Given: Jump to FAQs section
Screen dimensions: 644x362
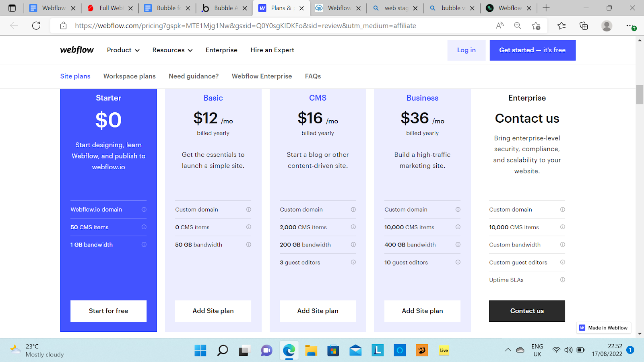Looking at the screenshot, I should [x=313, y=76].
